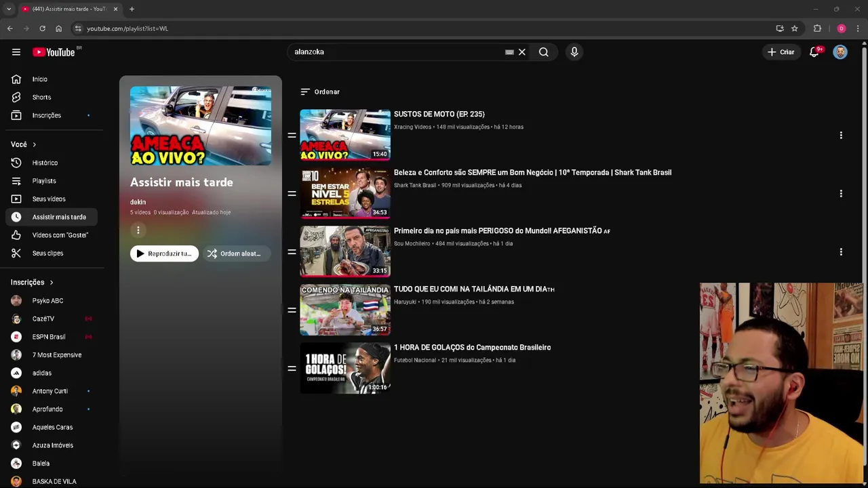Open Xracing Videos channel link

pos(412,127)
